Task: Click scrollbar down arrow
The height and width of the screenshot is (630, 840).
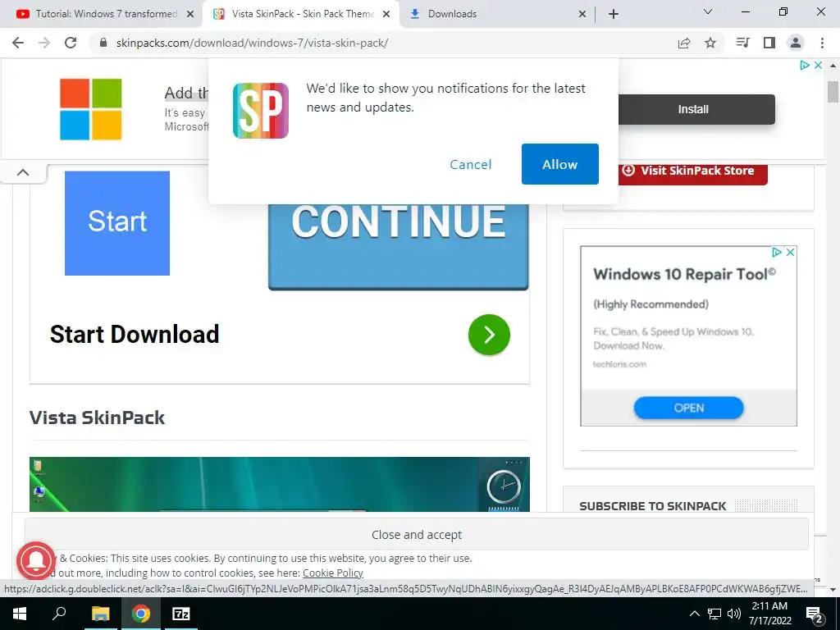Action: click(833, 590)
